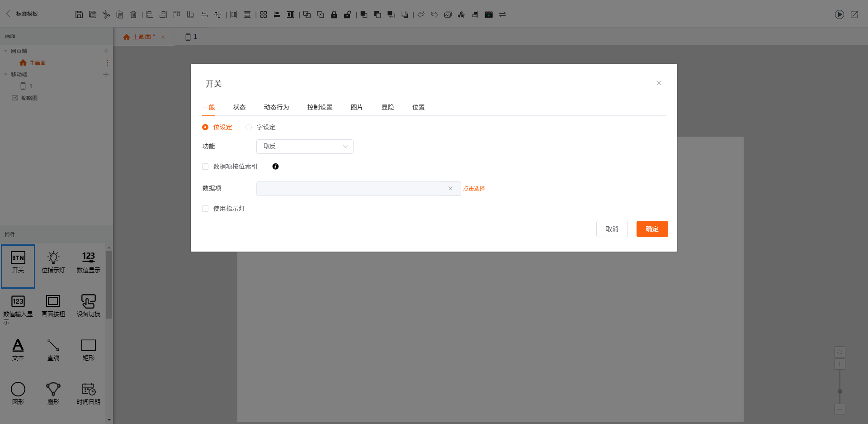868x424 pixels.
Task: Click the redo arrow icon
Action: 434,14
